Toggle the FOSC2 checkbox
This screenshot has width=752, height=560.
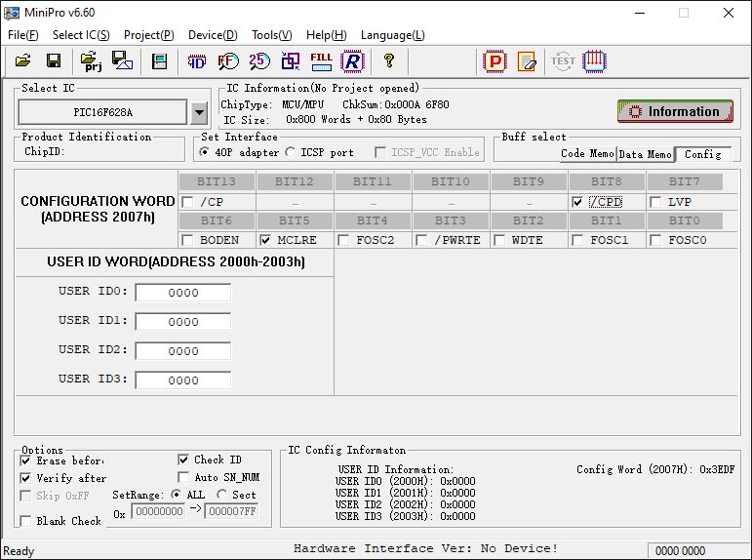point(343,240)
